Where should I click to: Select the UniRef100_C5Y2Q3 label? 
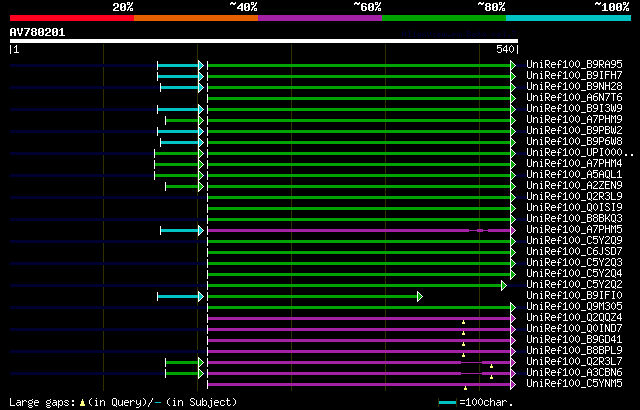(x=574, y=263)
